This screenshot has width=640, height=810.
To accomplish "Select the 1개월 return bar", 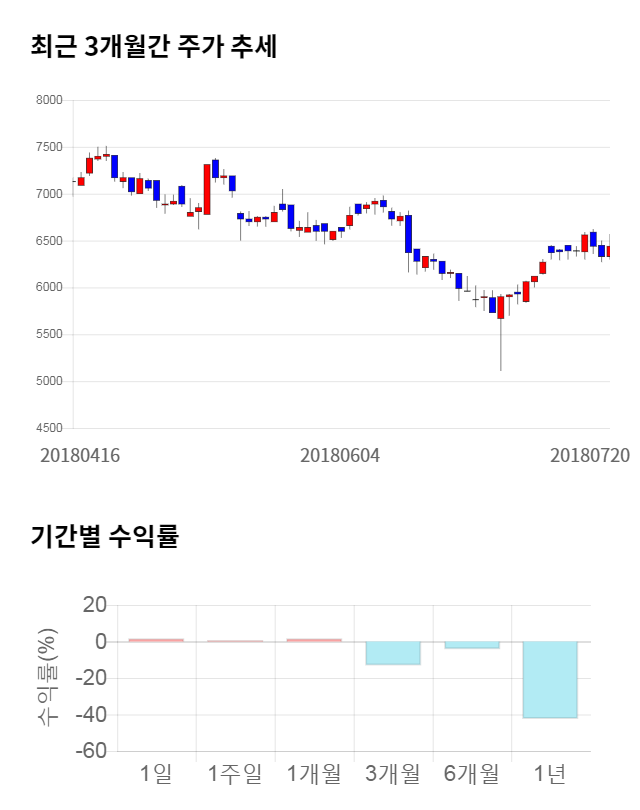I will pyautogui.click(x=314, y=640).
